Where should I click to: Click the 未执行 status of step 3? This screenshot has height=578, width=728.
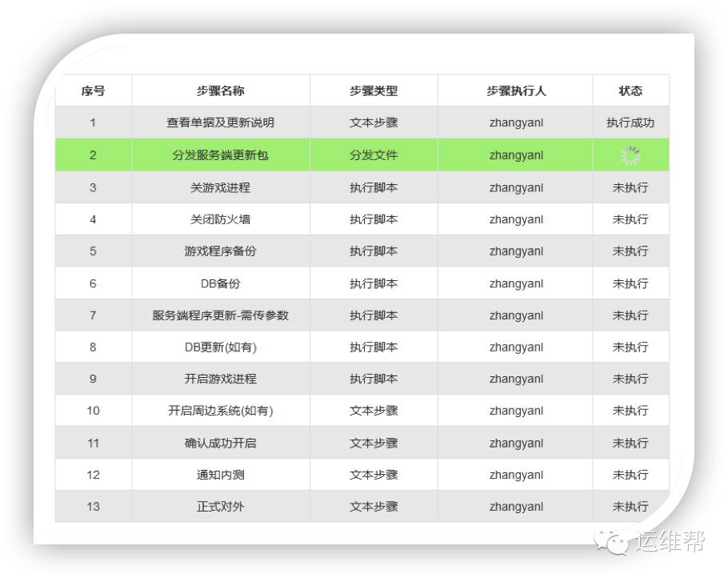pyautogui.click(x=631, y=187)
